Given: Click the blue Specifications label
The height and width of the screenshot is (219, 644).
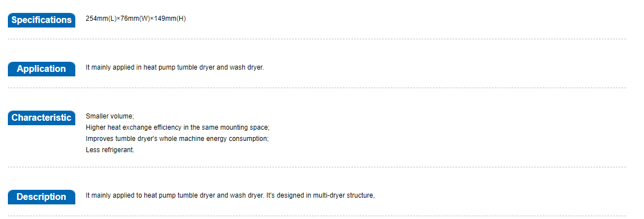Looking at the screenshot, I should [42, 20].
